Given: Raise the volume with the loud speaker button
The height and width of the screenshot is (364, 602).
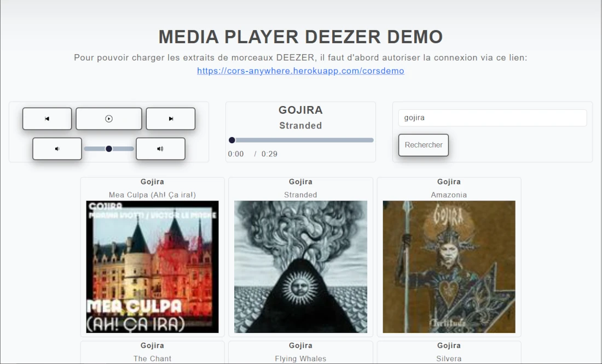Looking at the screenshot, I should (x=160, y=149).
